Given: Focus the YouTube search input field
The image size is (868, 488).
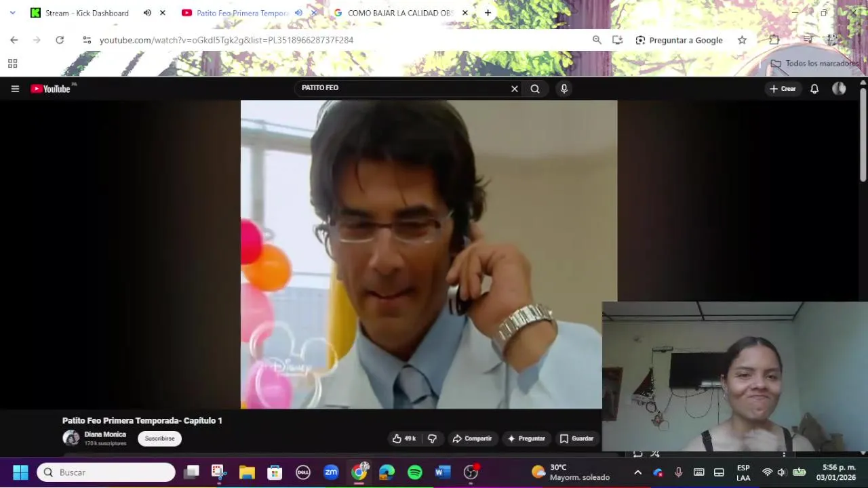Looking at the screenshot, I should click(403, 88).
